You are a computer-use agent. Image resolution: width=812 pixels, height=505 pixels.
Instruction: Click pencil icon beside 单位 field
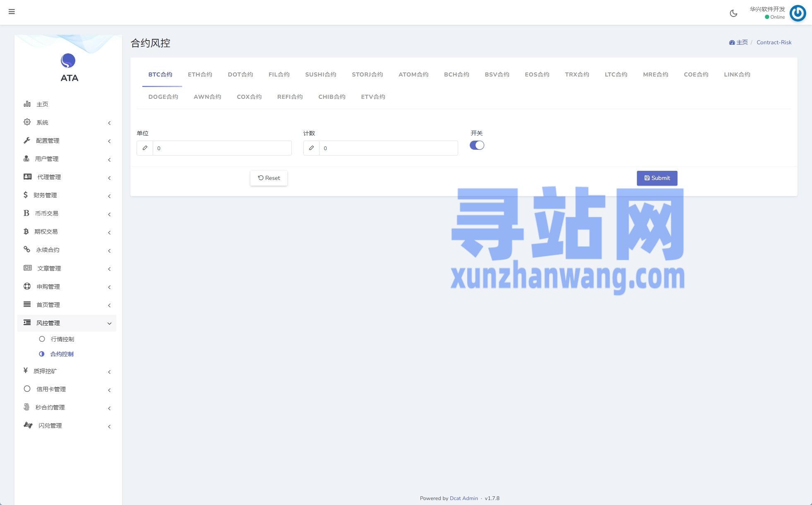[x=145, y=148]
